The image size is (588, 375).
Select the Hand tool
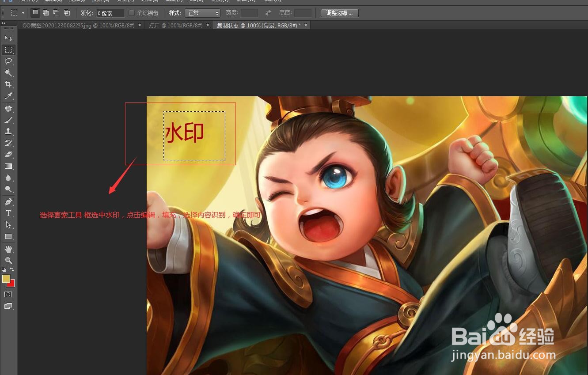(x=8, y=249)
